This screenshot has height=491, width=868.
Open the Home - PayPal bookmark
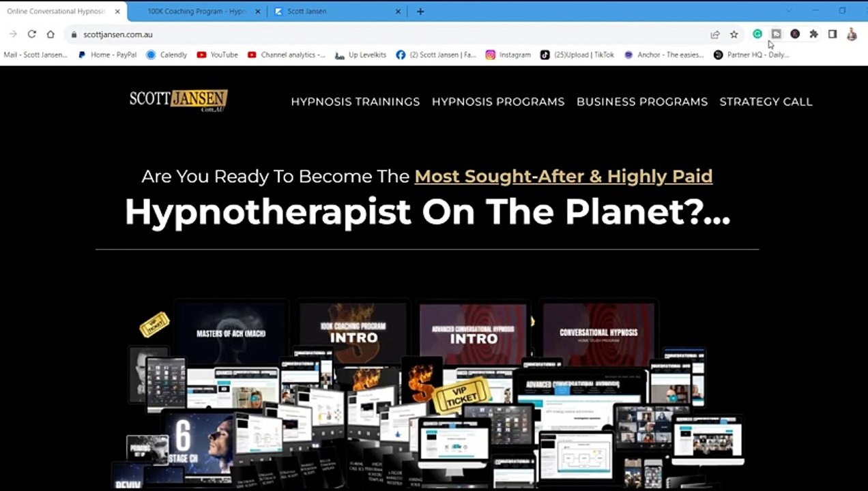(108, 55)
